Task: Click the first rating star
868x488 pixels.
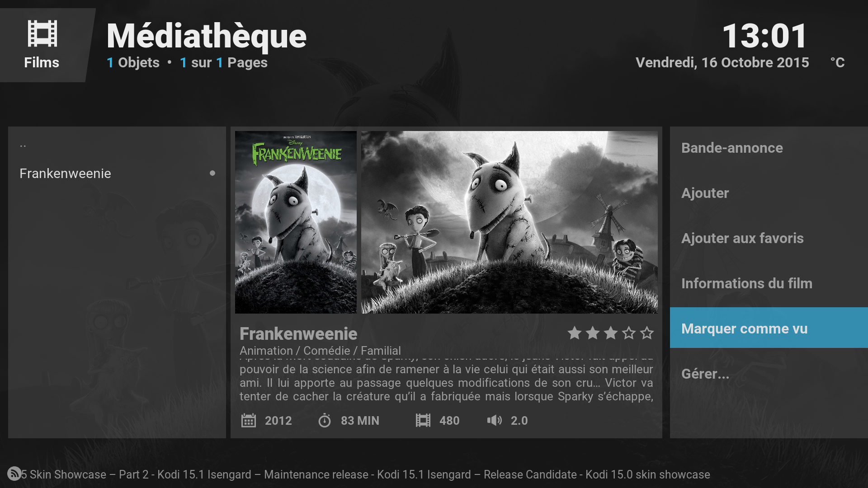Action: point(575,333)
